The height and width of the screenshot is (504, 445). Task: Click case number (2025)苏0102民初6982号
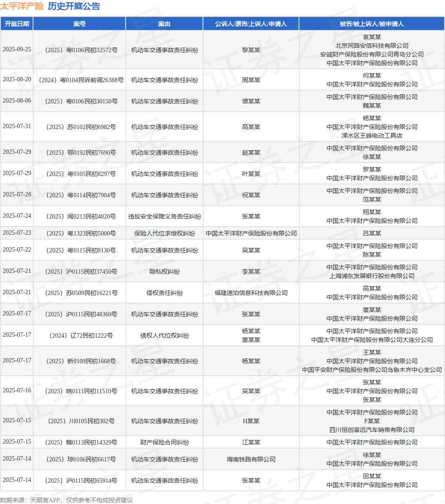click(x=81, y=127)
